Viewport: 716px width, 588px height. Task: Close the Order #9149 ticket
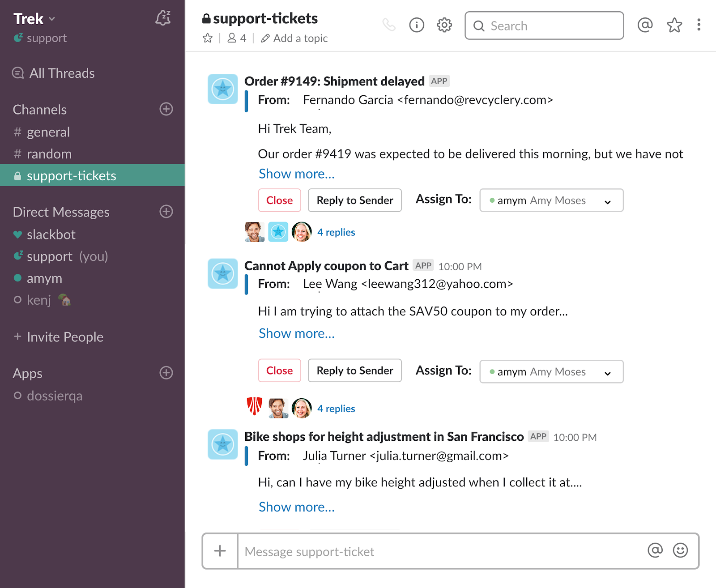tap(280, 200)
